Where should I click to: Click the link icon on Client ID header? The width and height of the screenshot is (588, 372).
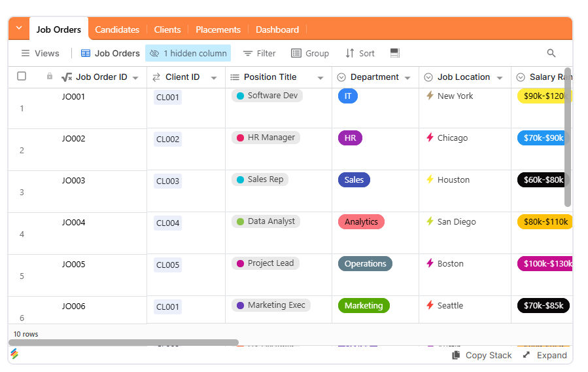[x=156, y=77]
